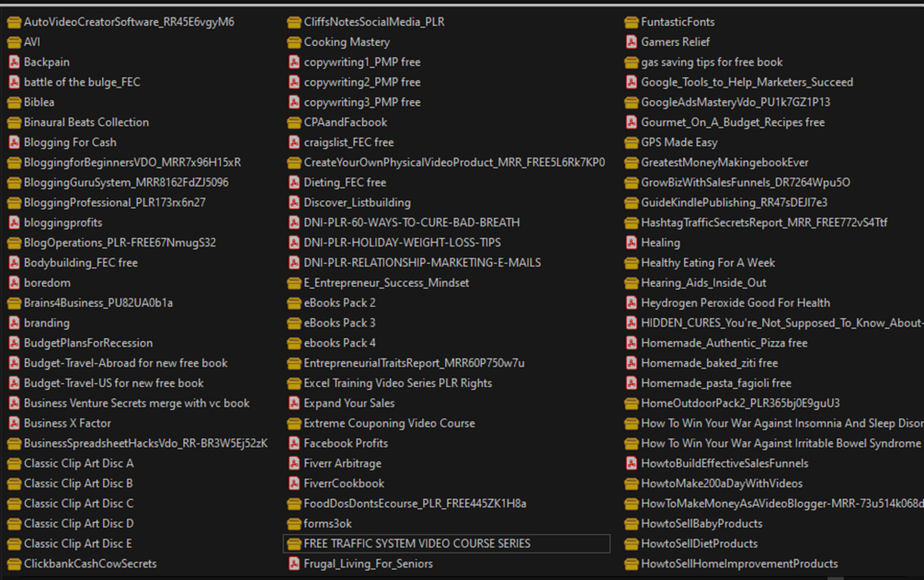Viewport: 924px width, 580px height.
Task: Click HowtoBuildEffectiveSalesFunnels file name
Action: (x=724, y=464)
